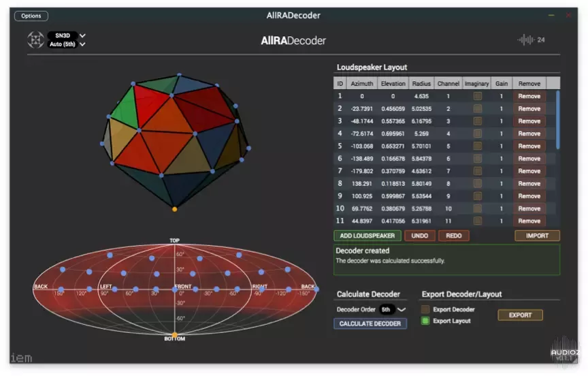Close the AllRADecoder window

tap(568, 16)
